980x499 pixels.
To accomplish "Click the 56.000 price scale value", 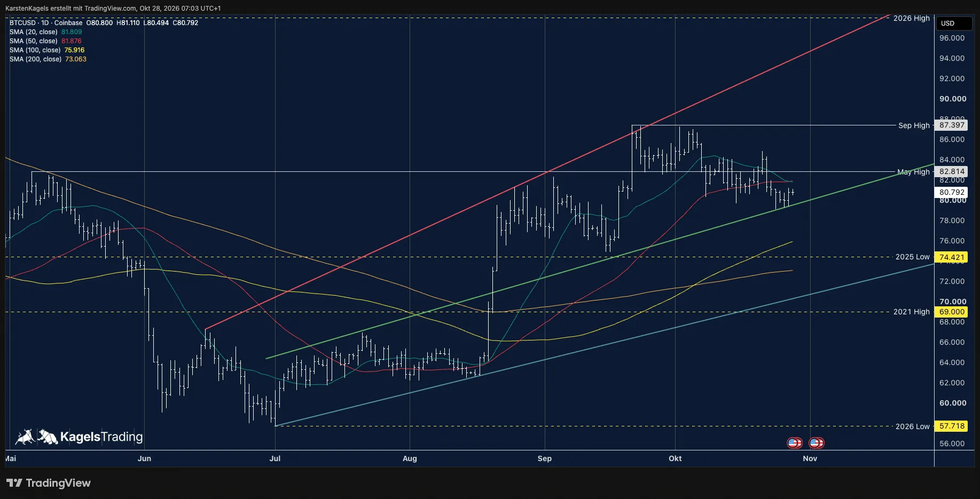I will [x=952, y=443].
